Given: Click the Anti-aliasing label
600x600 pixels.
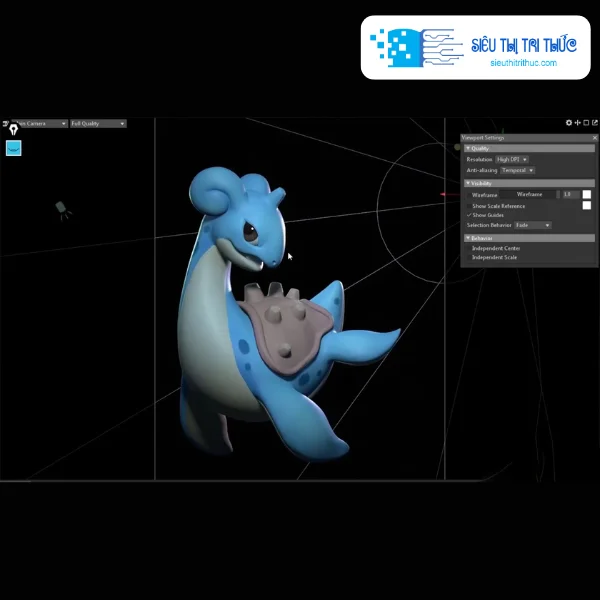Looking at the screenshot, I should [482, 170].
